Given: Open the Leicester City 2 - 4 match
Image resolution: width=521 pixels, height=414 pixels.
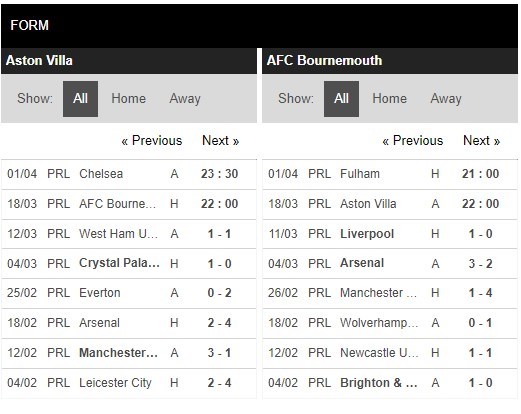Looking at the screenshot, I should point(129,383).
